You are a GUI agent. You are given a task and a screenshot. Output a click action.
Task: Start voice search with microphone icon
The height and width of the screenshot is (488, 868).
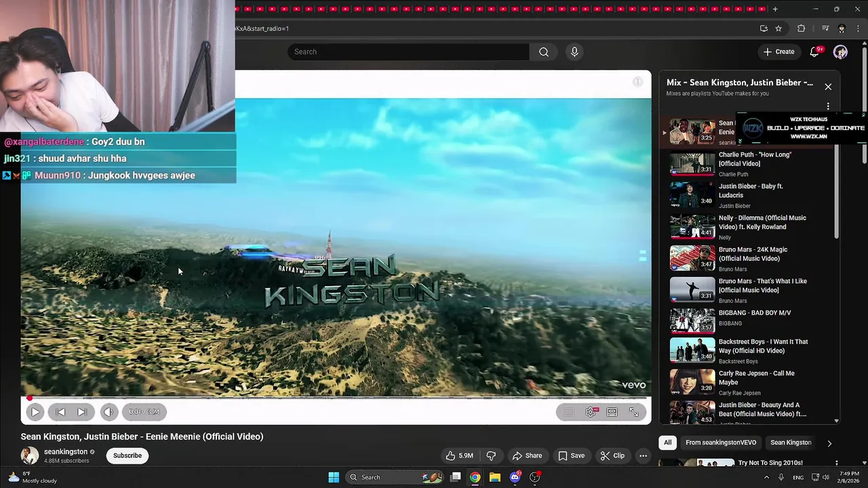[574, 52]
